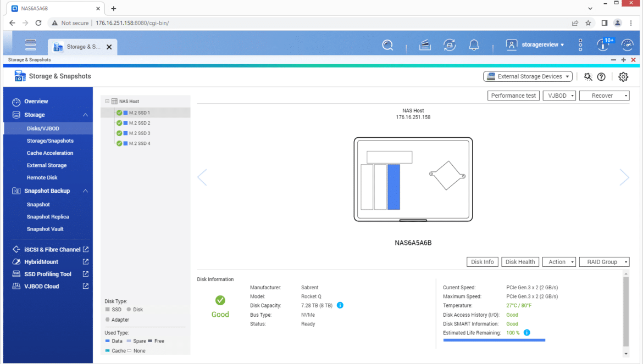Open Snapshot Replica sidebar item

point(48,217)
